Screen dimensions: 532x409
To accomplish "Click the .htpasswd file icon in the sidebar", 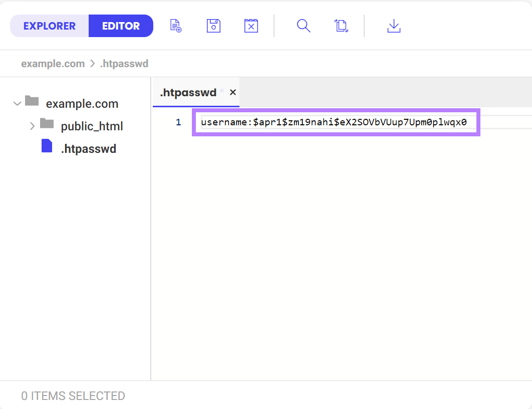I will click(x=47, y=145).
